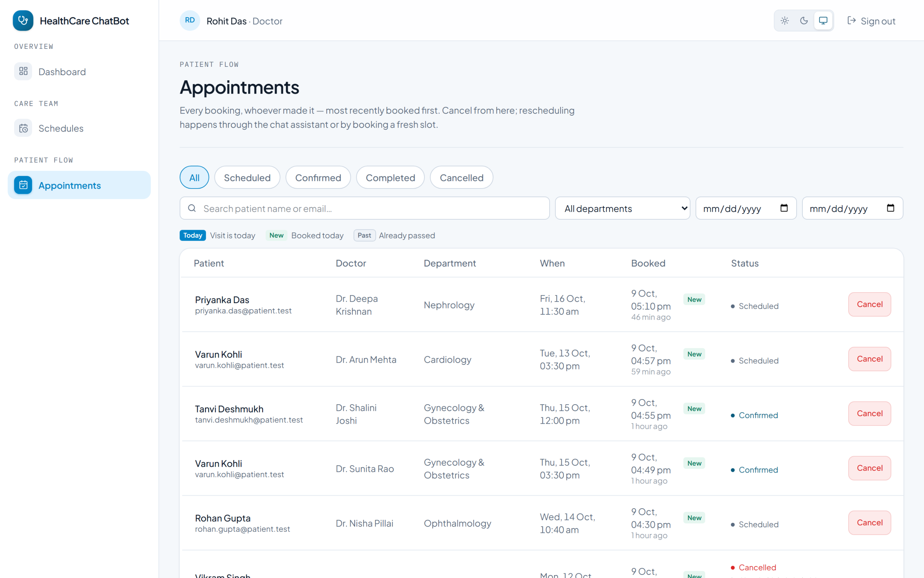Click the sign out arrow icon
924x578 pixels.
(851, 21)
